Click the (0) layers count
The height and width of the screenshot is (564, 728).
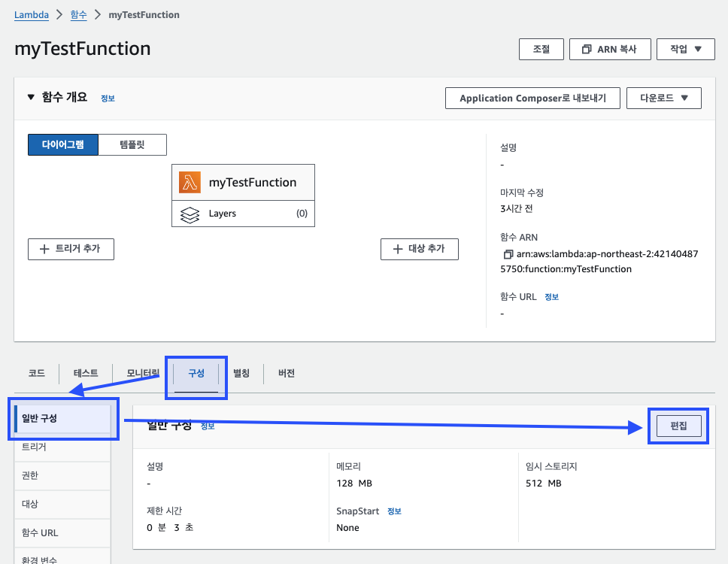pyautogui.click(x=302, y=214)
